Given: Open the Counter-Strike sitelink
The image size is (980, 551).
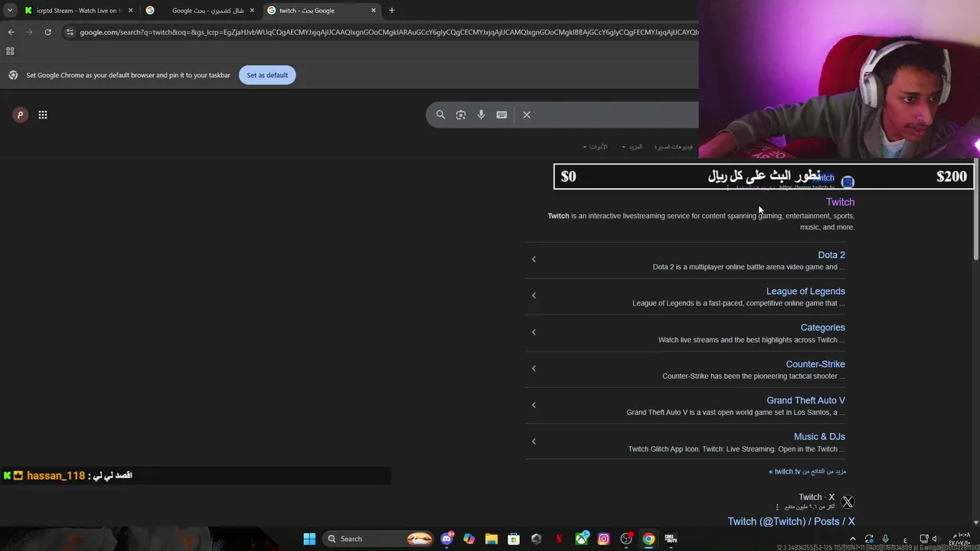Looking at the screenshot, I should (815, 364).
